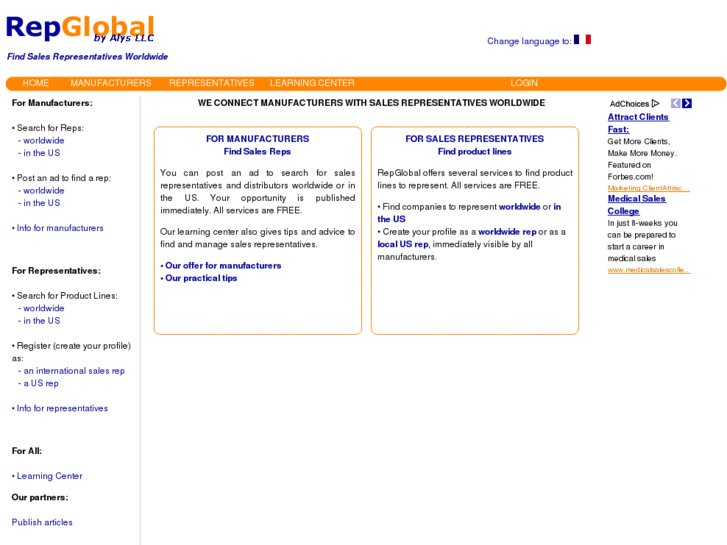The width and height of the screenshot is (727, 545).
Task: Click 'FOR SALES REPRESENTATIVES Find product lines' heading
Action: pos(474,145)
